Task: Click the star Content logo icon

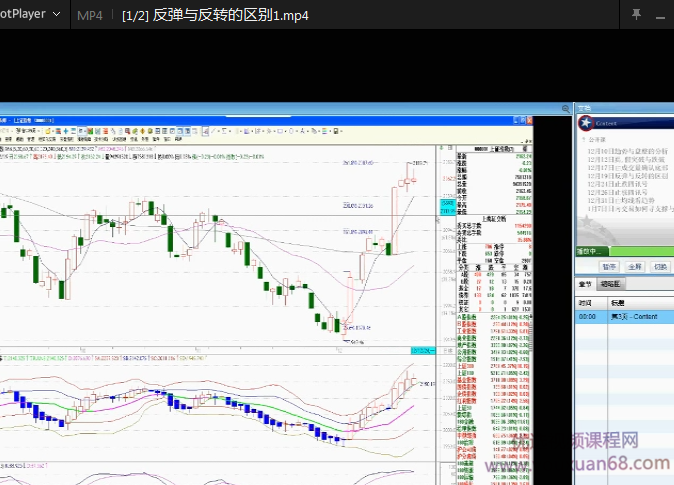Action: (585, 122)
